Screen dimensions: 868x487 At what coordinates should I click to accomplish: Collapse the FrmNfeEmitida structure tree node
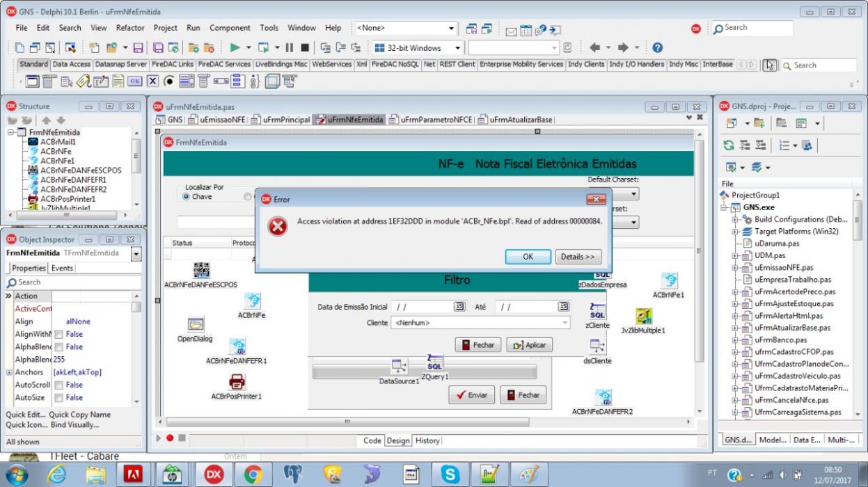10,132
